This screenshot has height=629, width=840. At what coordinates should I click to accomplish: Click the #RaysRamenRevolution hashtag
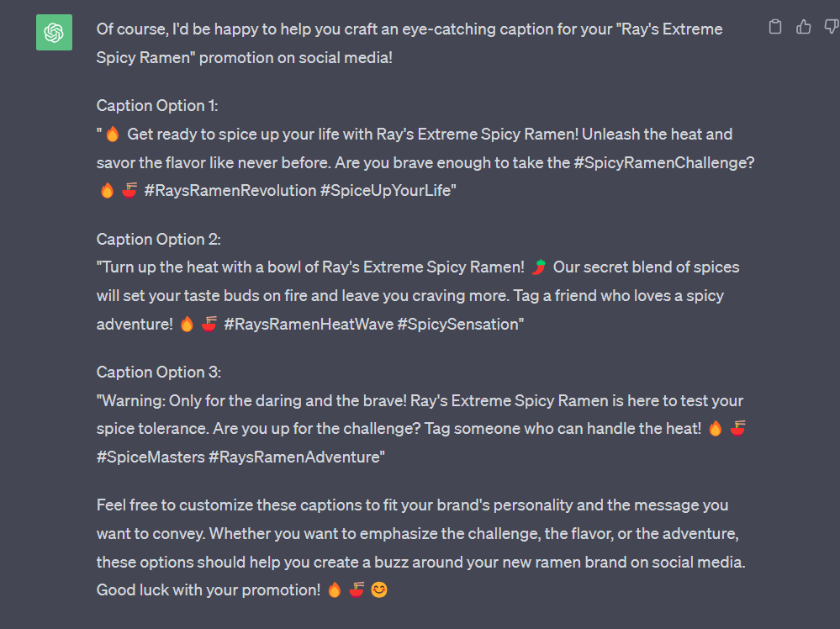[230, 190]
